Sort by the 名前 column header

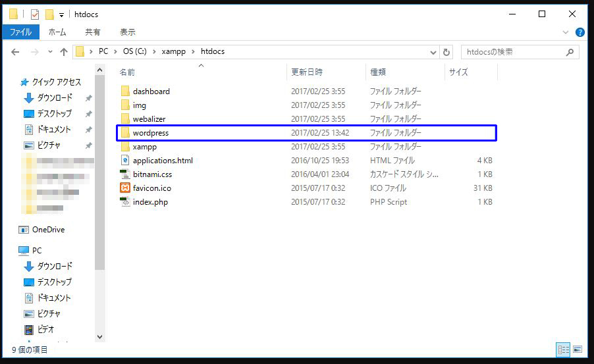point(127,72)
